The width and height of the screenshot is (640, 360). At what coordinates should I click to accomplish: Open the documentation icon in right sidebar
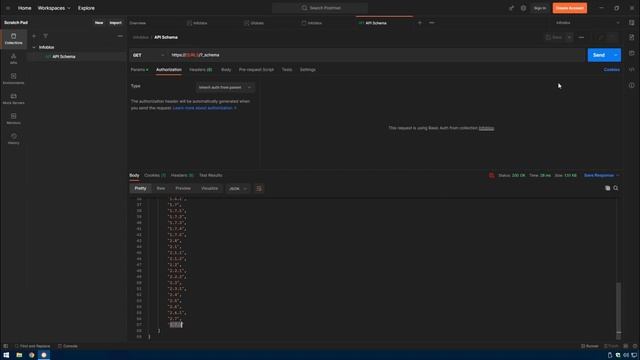[631, 37]
